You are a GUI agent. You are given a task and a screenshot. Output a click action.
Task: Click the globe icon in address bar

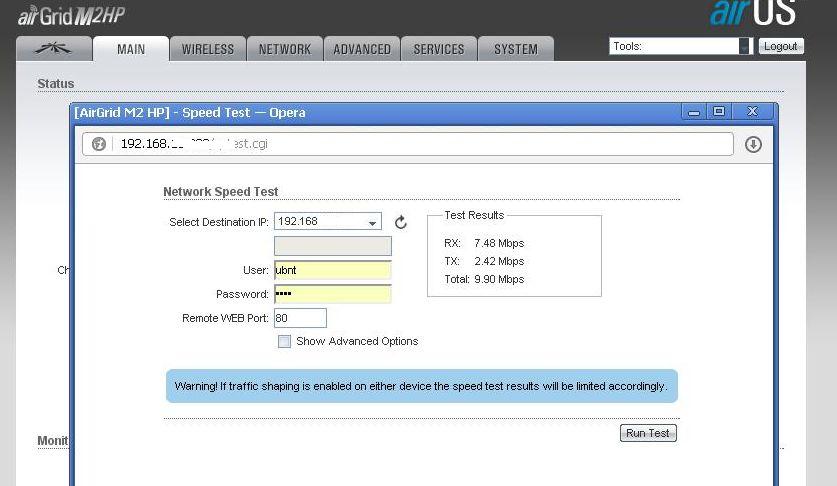click(x=99, y=144)
